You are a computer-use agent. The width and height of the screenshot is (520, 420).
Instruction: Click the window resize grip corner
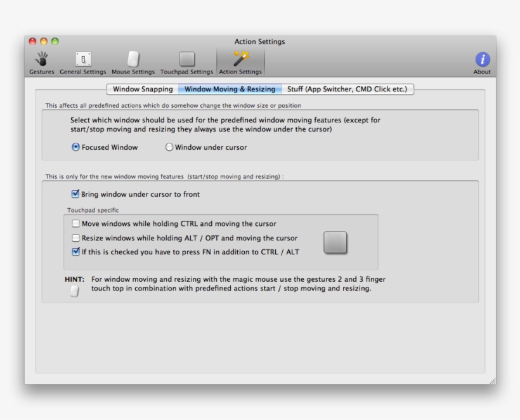click(x=492, y=380)
